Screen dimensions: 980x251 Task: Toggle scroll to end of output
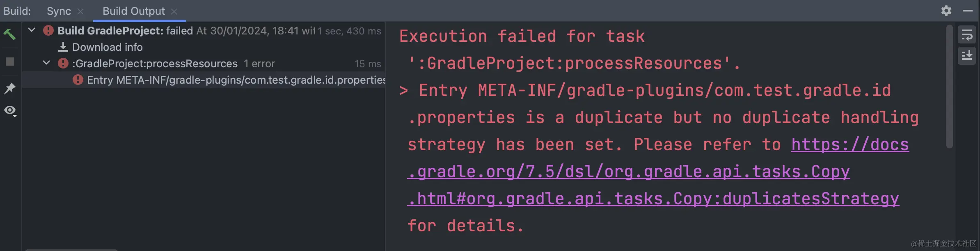click(x=966, y=55)
